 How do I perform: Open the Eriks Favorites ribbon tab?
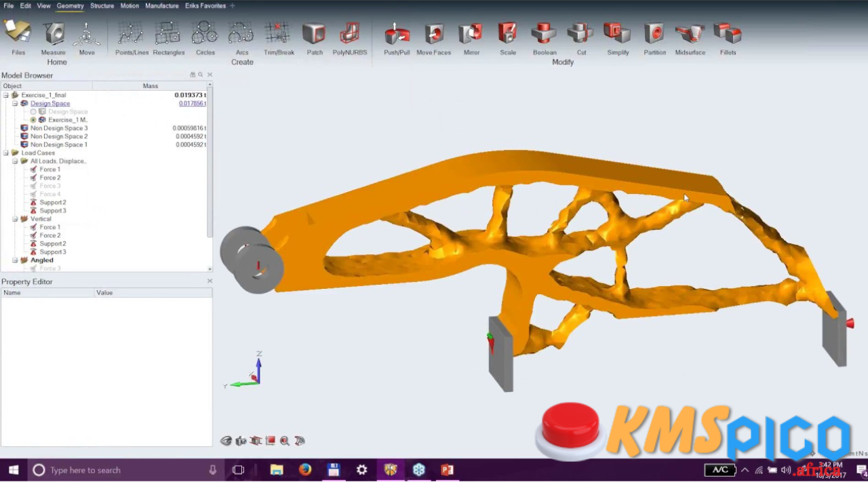[x=205, y=5]
